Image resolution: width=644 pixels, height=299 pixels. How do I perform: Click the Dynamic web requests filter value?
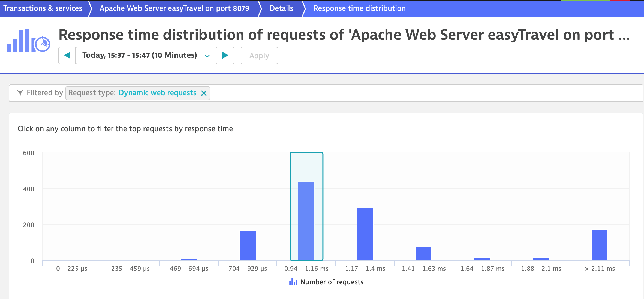(157, 93)
